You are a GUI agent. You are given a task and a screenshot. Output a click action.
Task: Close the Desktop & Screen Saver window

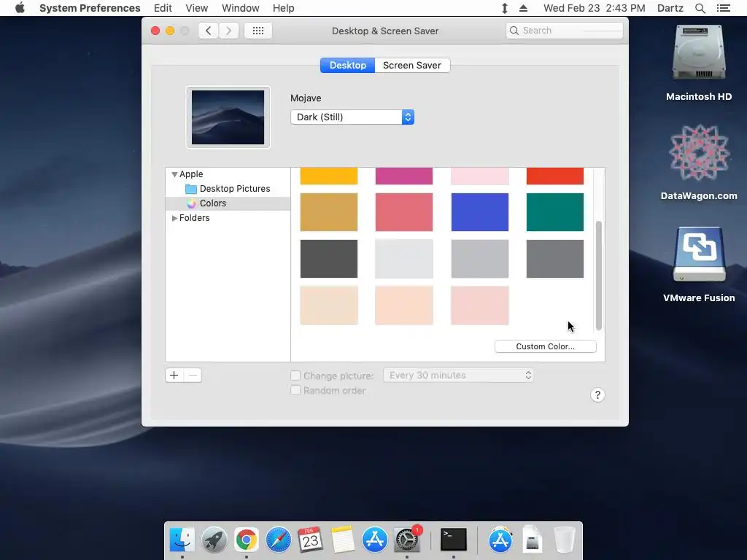[x=155, y=31]
